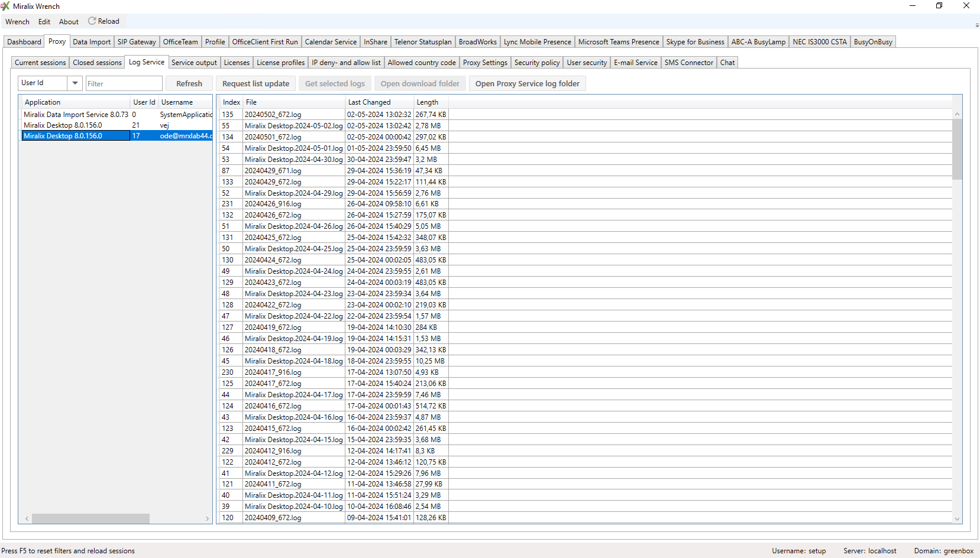Image resolution: width=980 pixels, height=558 pixels.
Task: Switch to the Dashboard tab
Action: [x=24, y=42]
